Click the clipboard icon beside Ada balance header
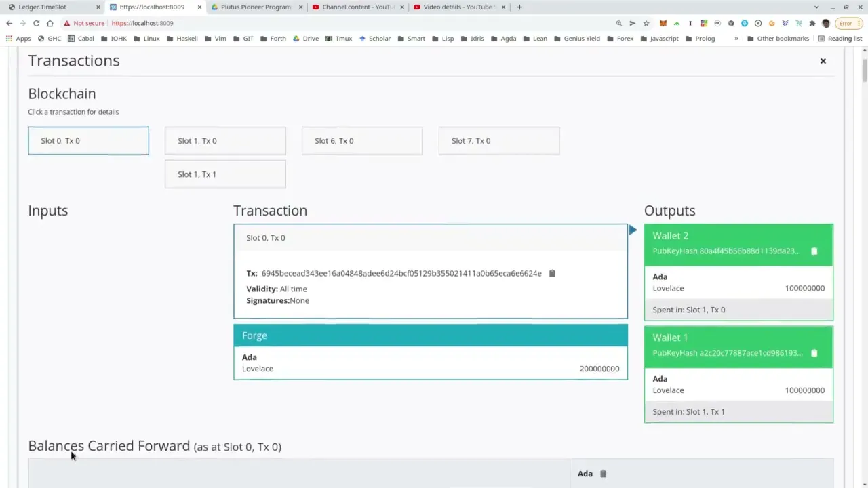 point(603,474)
